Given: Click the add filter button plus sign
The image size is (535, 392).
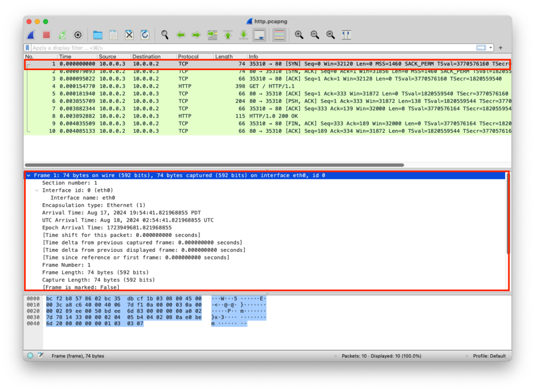Looking at the screenshot, I should [501, 48].
